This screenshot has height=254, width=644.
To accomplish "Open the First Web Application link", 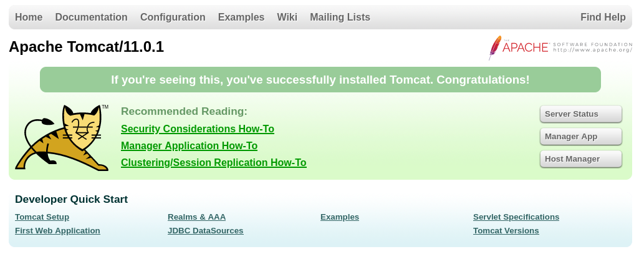I will (57, 230).
